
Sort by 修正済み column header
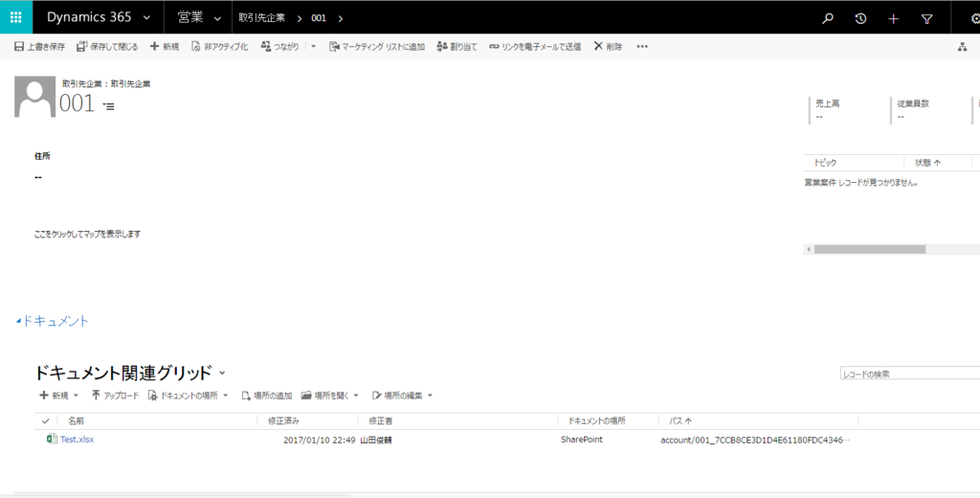point(283,421)
